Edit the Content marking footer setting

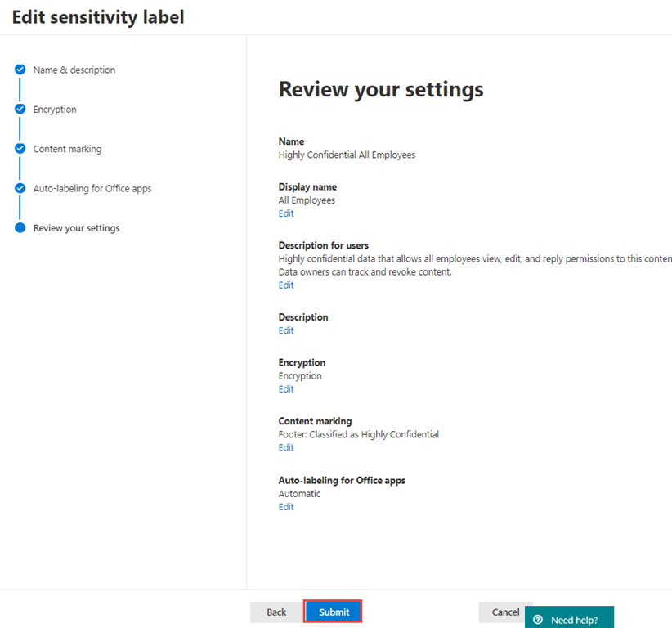tap(286, 448)
